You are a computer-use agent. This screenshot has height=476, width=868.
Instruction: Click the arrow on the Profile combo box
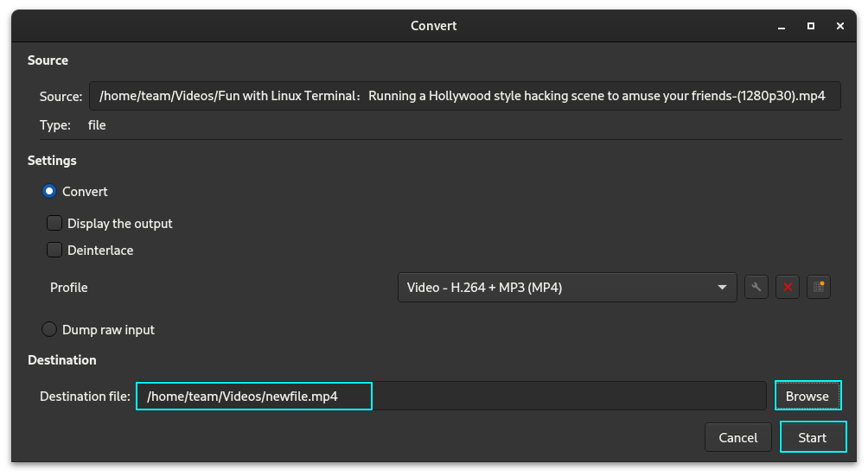tap(722, 288)
